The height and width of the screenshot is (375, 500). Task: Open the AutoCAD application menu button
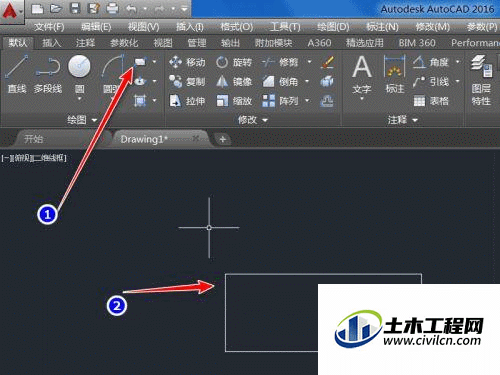pyautogui.click(x=11, y=11)
